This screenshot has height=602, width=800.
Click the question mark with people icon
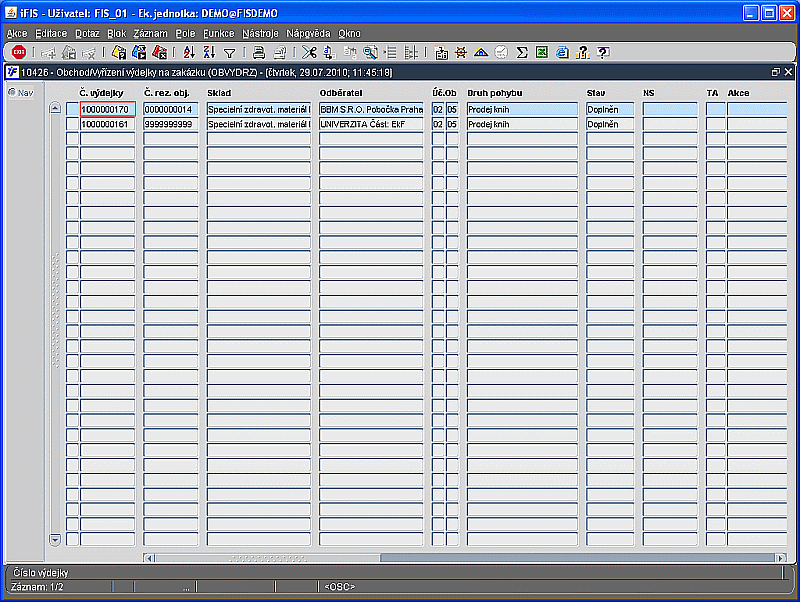click(x=583, y=52)
